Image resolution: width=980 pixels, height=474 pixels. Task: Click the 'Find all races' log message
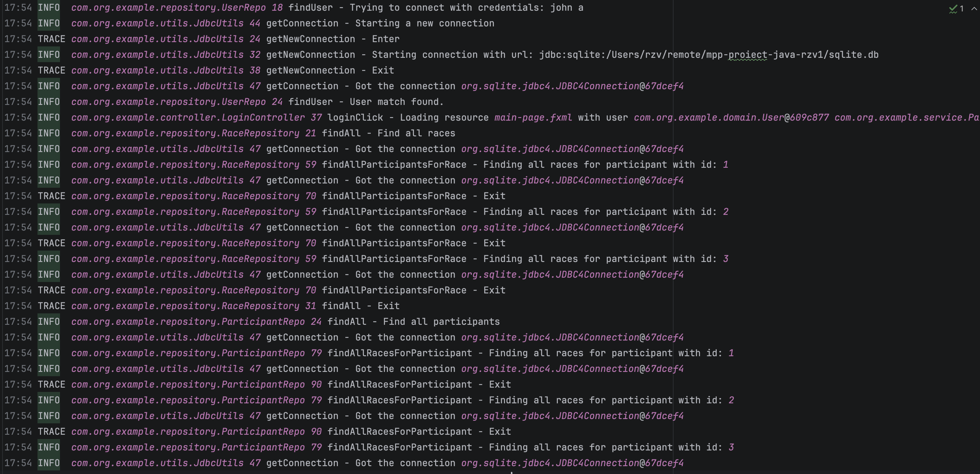pyautogui.click(x=416, y=133)
